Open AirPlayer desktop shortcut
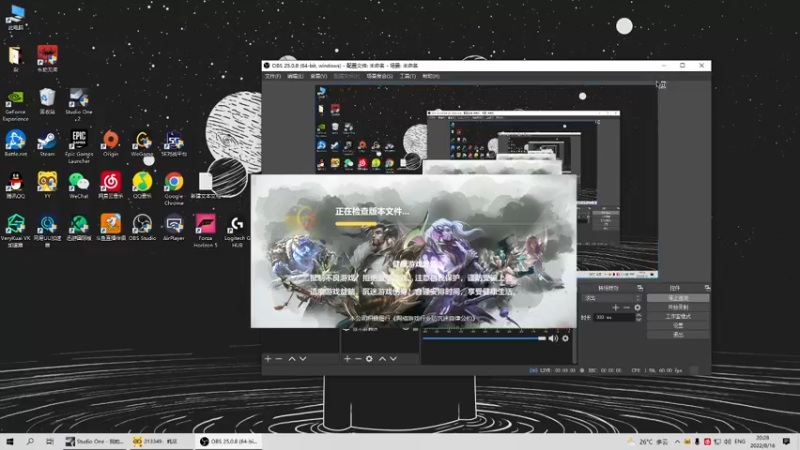800x450 pixels. (173, 228)
